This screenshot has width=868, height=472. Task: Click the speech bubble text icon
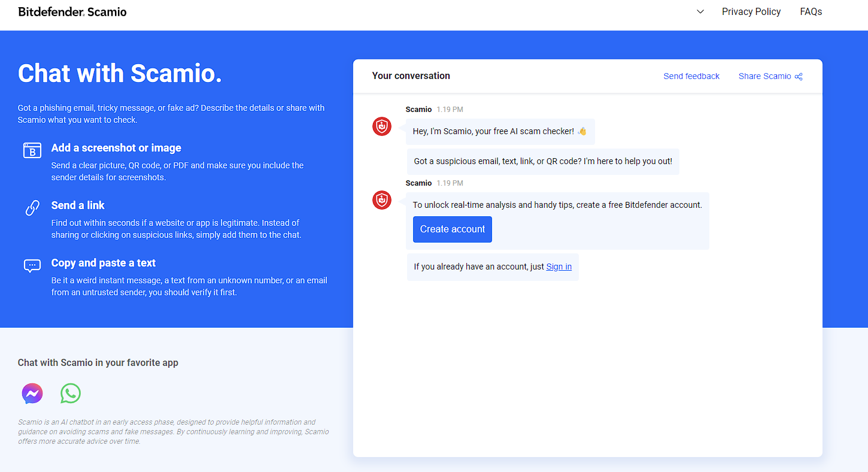click(32, 265)
